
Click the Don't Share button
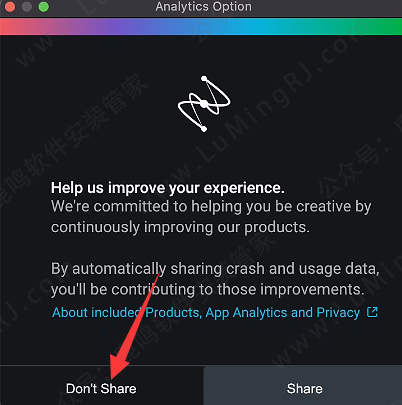pos(101,385)
